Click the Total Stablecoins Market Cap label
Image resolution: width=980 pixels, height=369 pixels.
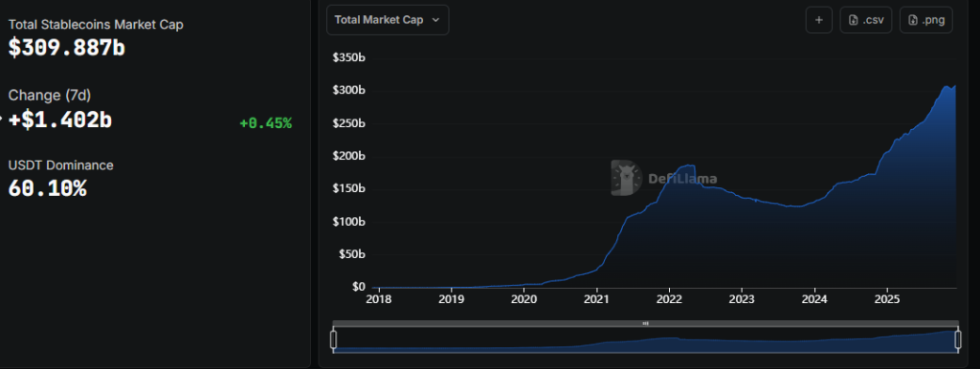click(x=96, y=24)
